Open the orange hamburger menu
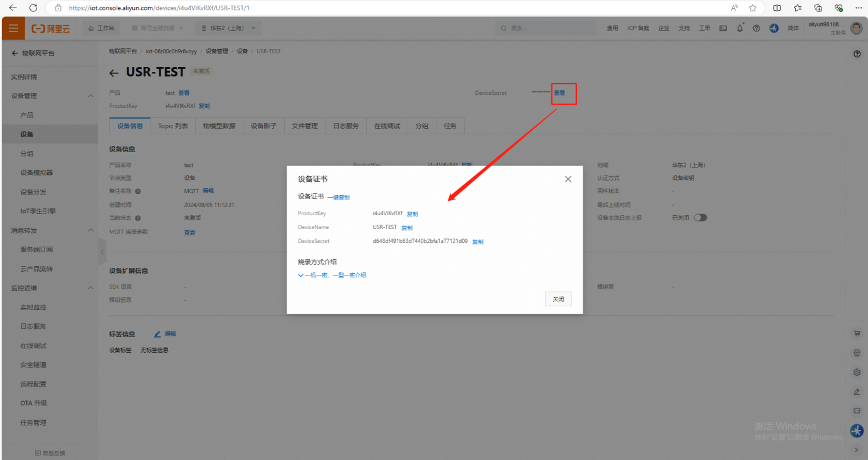Viewport: 868px width, 460px height. tap(13, 28)
